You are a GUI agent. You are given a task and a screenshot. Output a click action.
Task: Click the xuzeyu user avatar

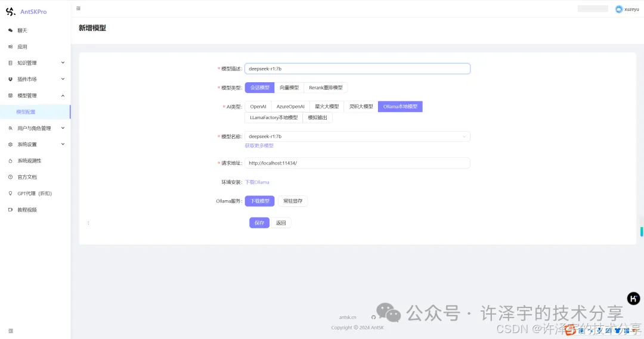tap(618, 9)
